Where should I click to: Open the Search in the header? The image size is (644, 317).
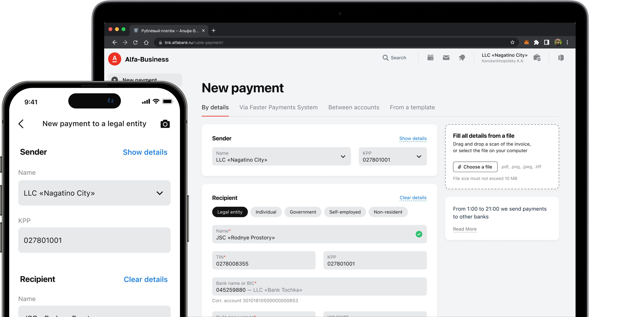[x=394, y=58]
